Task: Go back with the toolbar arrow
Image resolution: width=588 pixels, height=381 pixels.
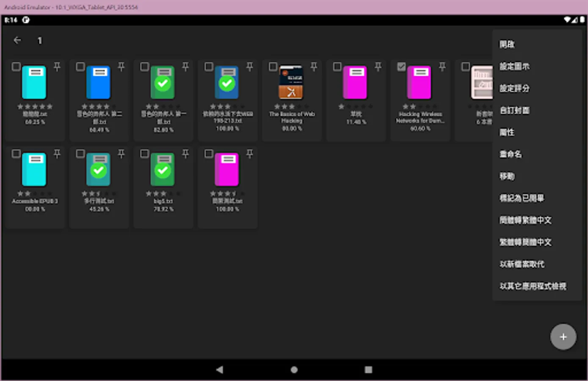Action: tap(17, 40)
